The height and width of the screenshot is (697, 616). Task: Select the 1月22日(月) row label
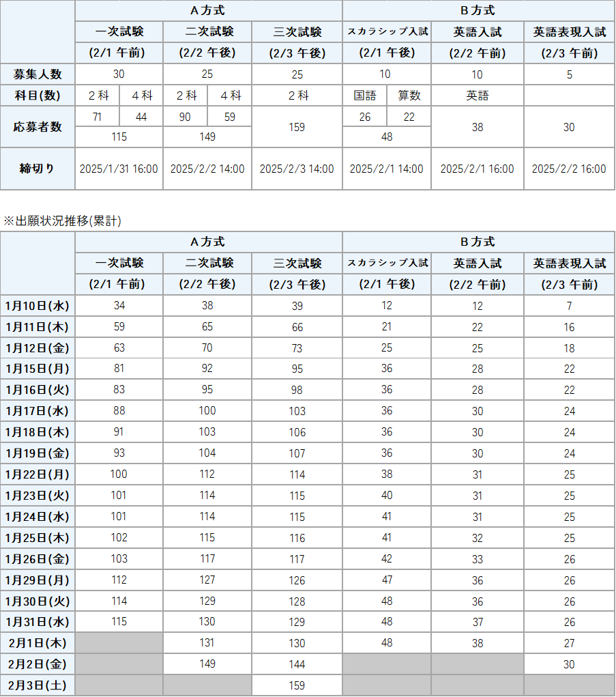coord(38,474)
